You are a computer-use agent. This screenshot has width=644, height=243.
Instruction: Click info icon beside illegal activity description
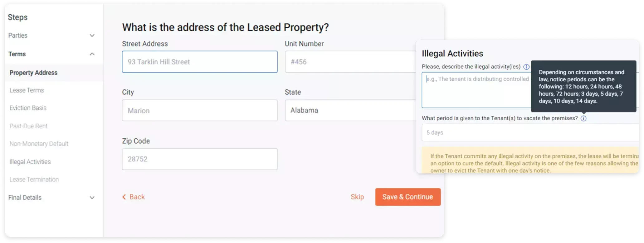pos(526,67)
